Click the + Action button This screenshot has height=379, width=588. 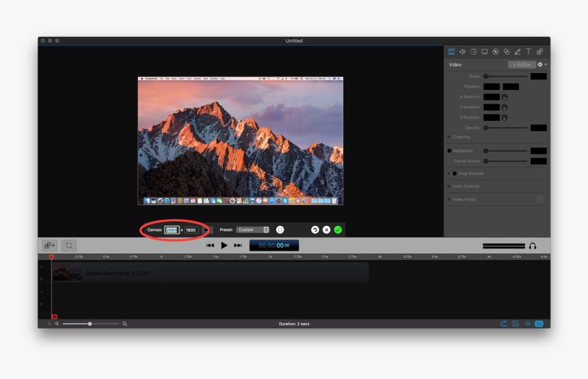click(x=522, y=64)
